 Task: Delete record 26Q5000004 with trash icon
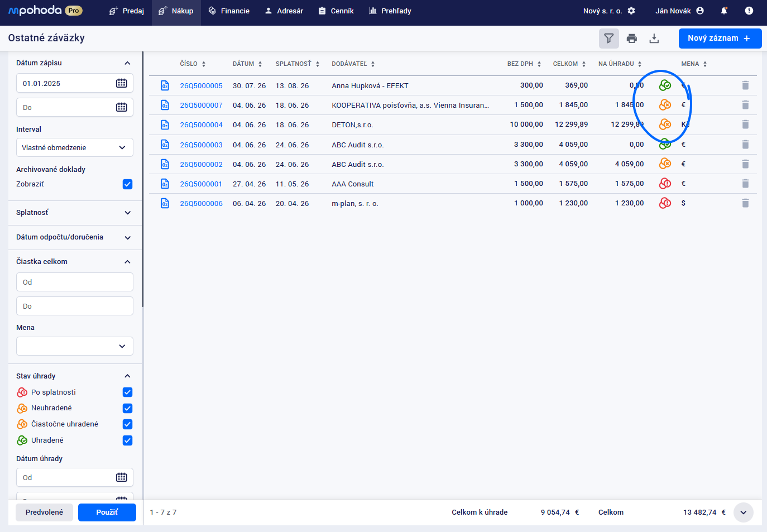point(745,124)
